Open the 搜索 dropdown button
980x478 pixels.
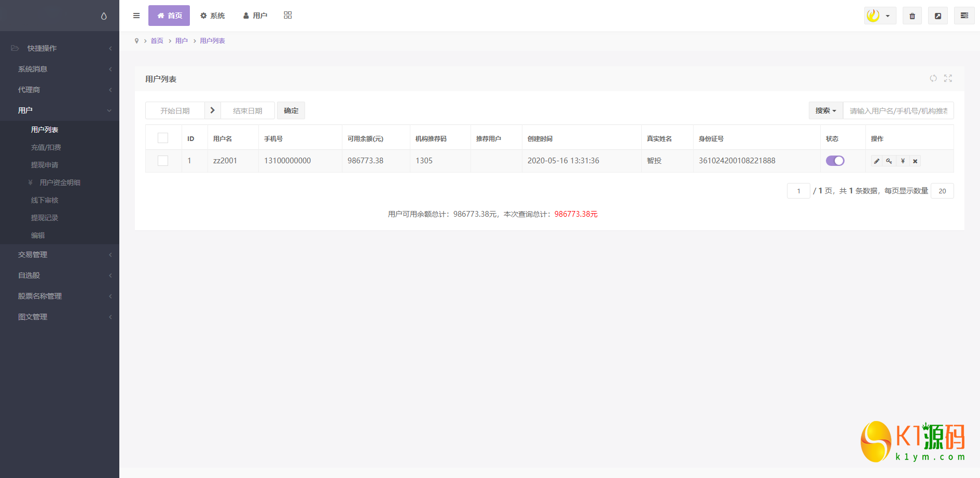point(826,110)
